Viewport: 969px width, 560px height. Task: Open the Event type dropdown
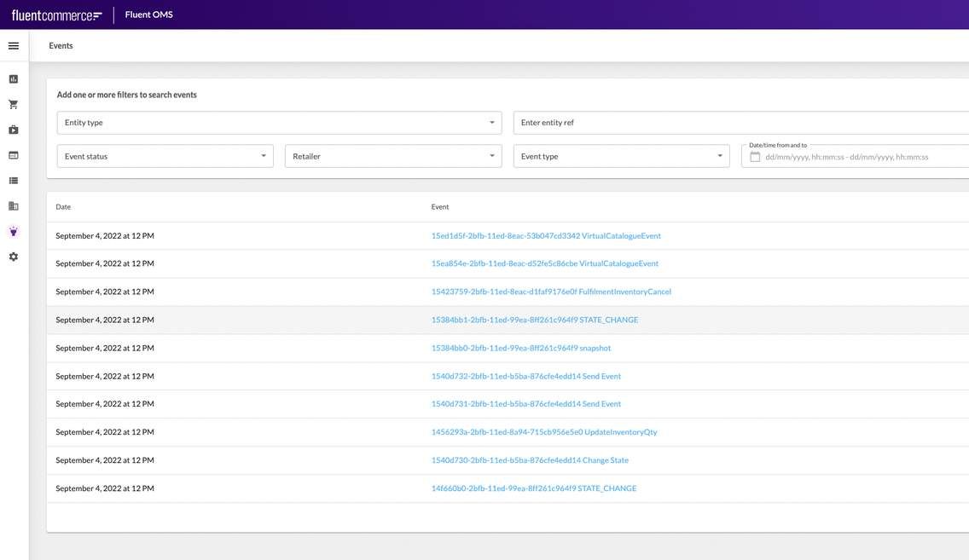621,157
